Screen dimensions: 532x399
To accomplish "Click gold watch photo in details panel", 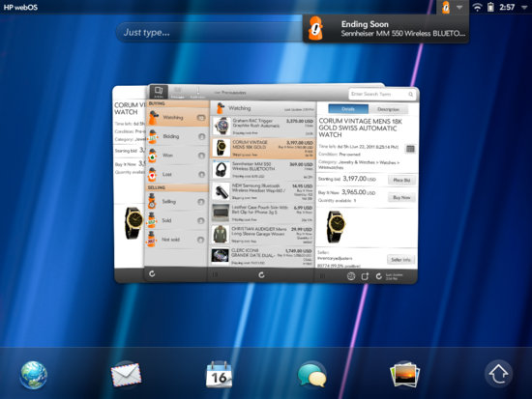I will tap(336, 226).
